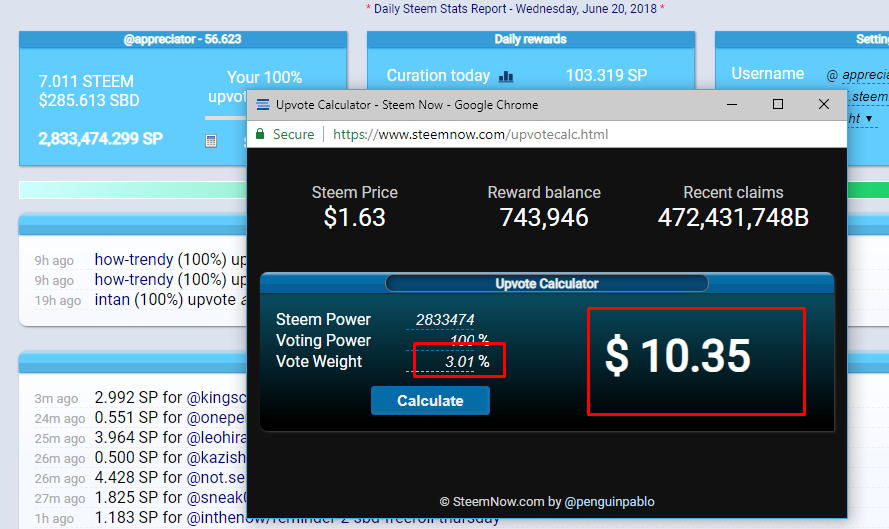The width and height of the screenshot is (889, 529).
Task: Click the green Secure padlock icon
Action: [260, 134]
